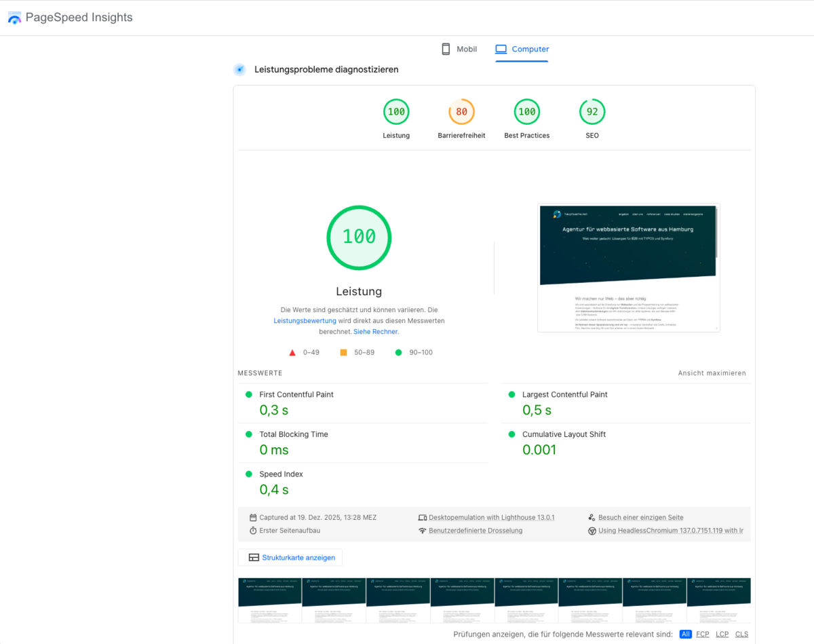Open Benutzerdefinierte Drosselung details
Viewport: 814px width, 644px height.
[475, 531]
